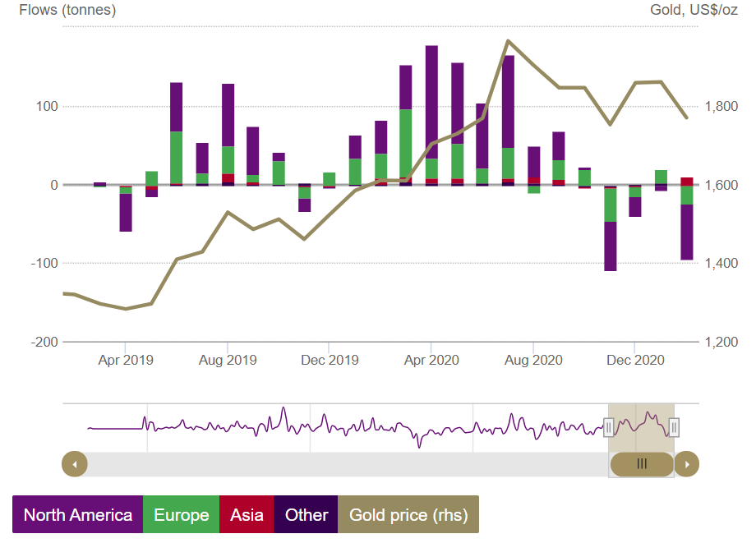The height and width of the screenshot is (543, 756).
Task: Click the red Asia segment on the last bar
Action: click(687, 181)
